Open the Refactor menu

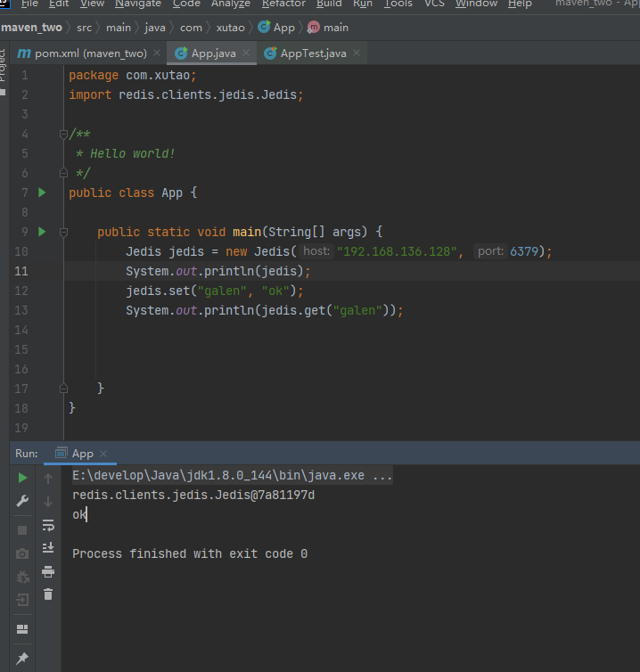point(283,4)
